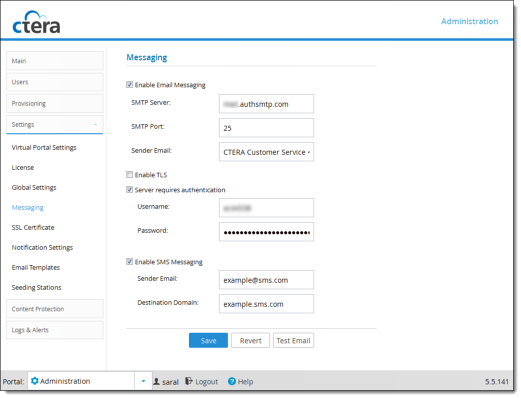The width and height of the screenshot is (521, 398).
Task: Toggle Server requires authentication checkbox
Action: (129, 190)
